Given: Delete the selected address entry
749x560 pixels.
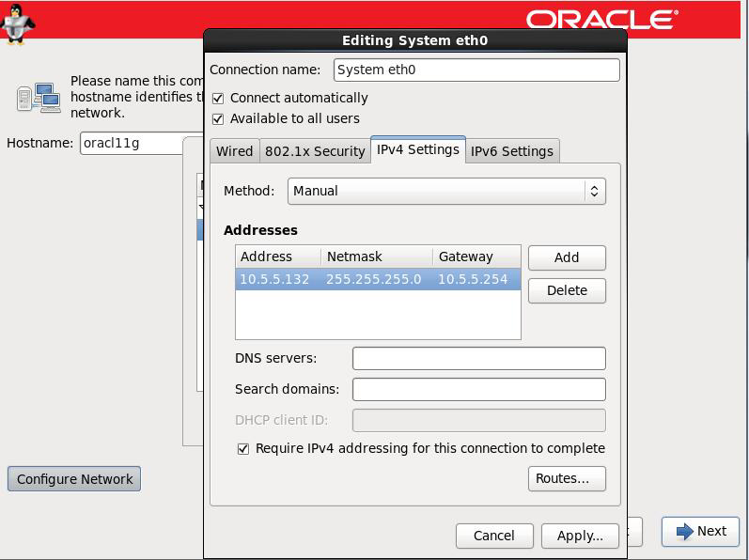Looking at the screenshot, I should [x=567, y=290].
